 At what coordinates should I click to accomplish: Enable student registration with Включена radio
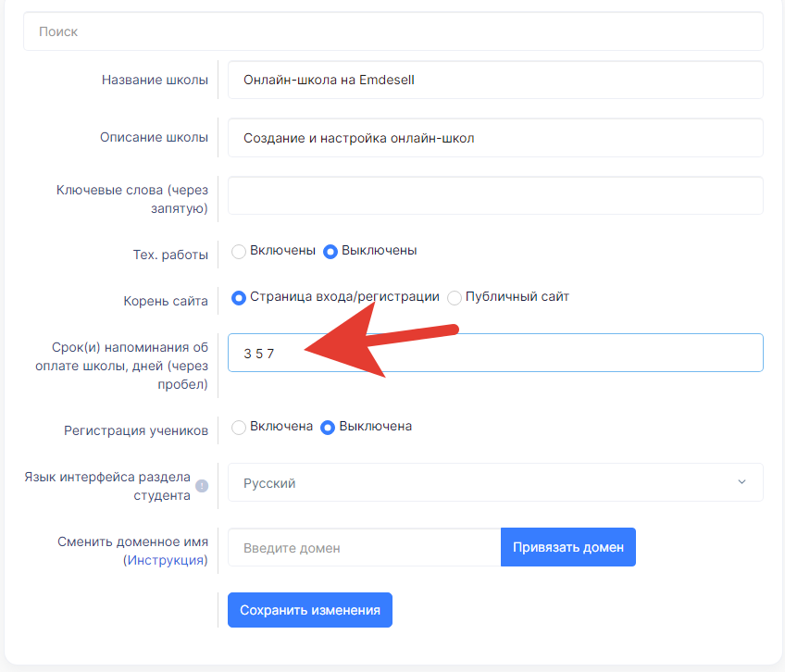[238, 427]
